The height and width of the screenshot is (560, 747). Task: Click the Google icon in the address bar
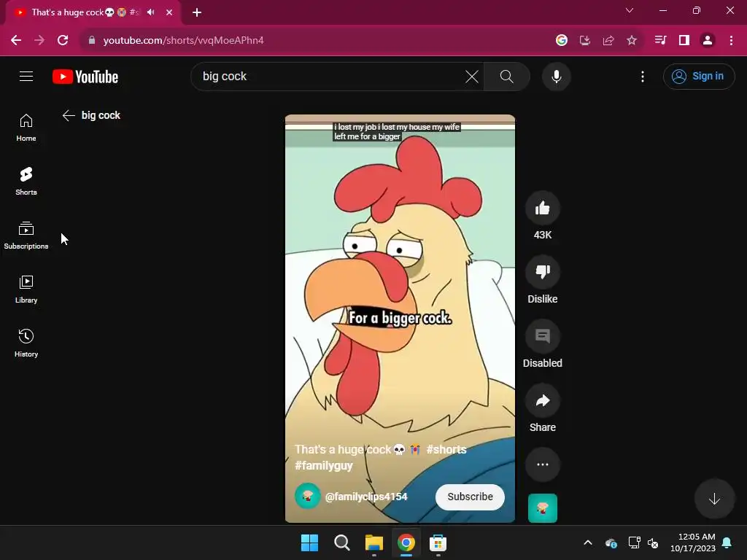562,40
